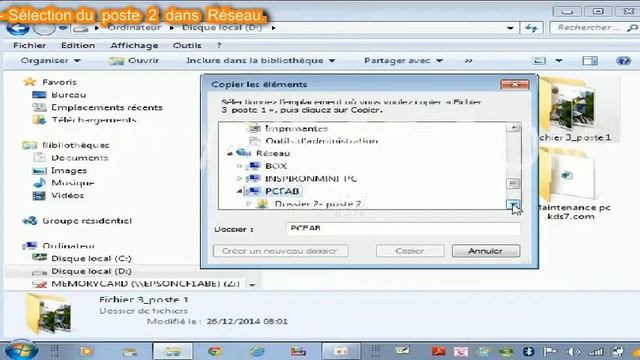This screenshot has width=640, height=360.
Task: Change the view with the view icon
Action: click(539, 60)
